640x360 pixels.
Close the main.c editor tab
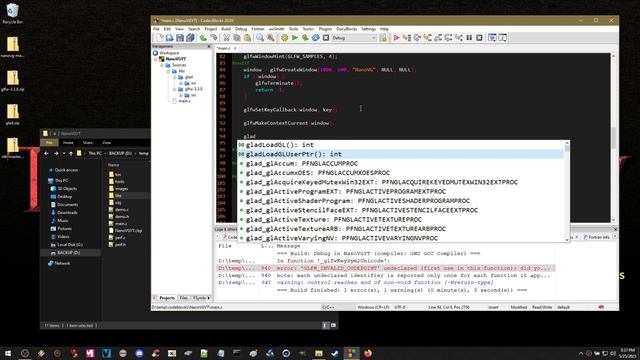[235, 48]
